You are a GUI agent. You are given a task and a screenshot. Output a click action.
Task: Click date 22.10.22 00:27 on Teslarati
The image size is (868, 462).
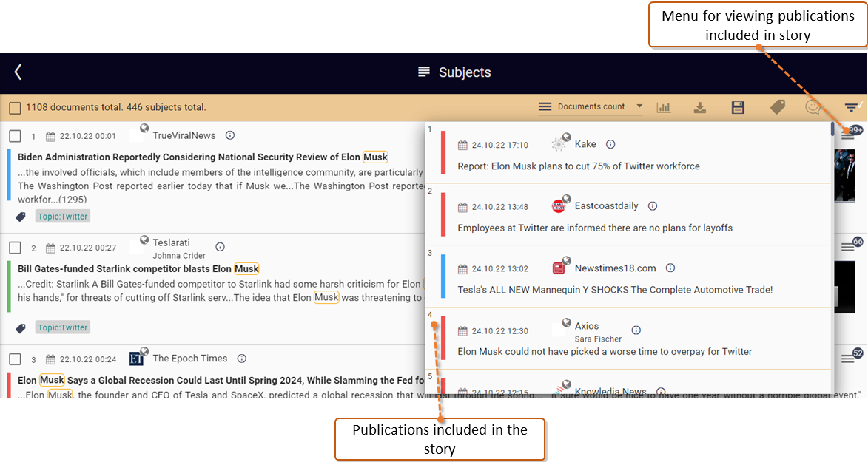tap(88, 248)
